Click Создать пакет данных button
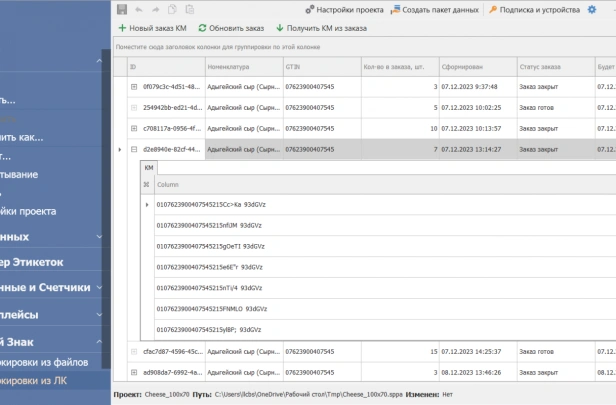Viewport: 616px width, 405px height. (434, 10)
